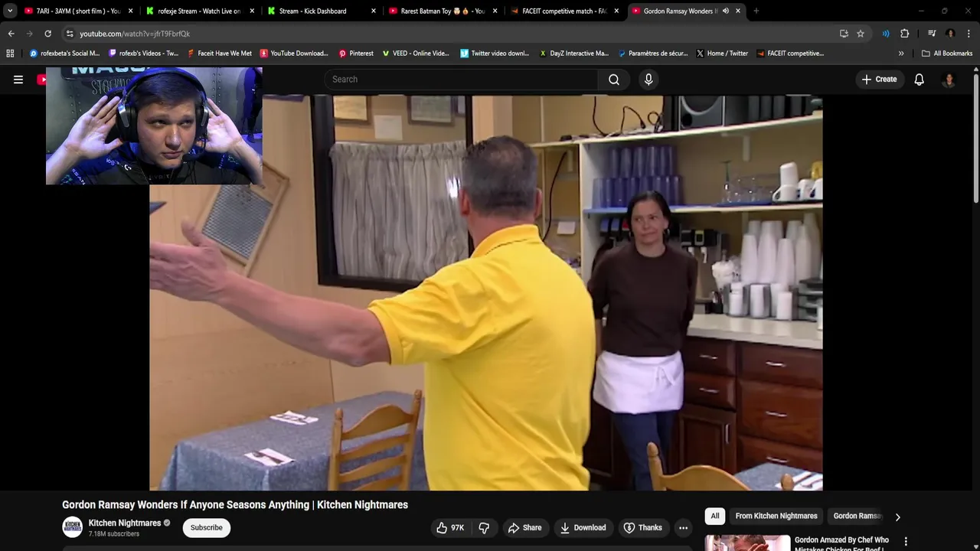980x551 pixels.
Task: Expand hidden bookmarks chevron
Action: pos(901,54)
